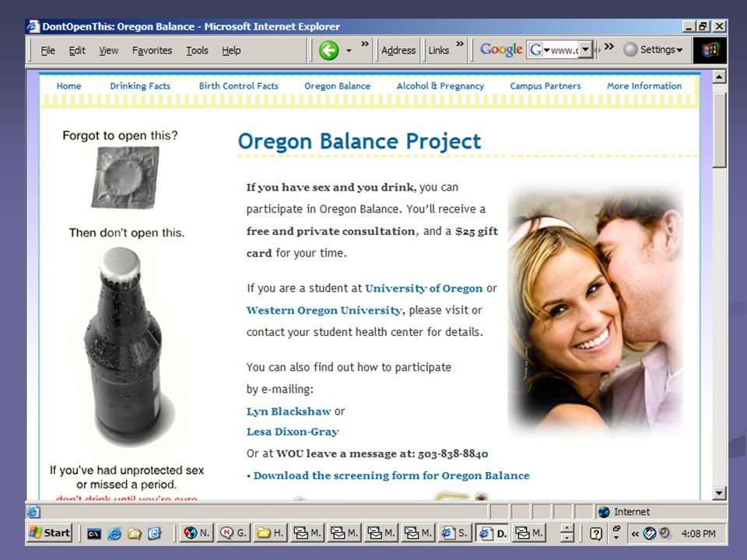Expand the toolbar chevron after the Back button
This screenshot has width=747, height=560.
[365, 44]
